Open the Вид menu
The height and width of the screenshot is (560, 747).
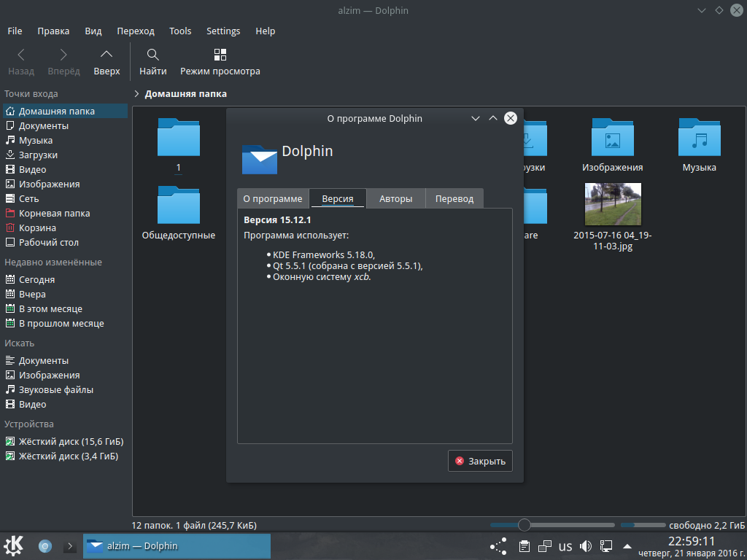[93, 31]
